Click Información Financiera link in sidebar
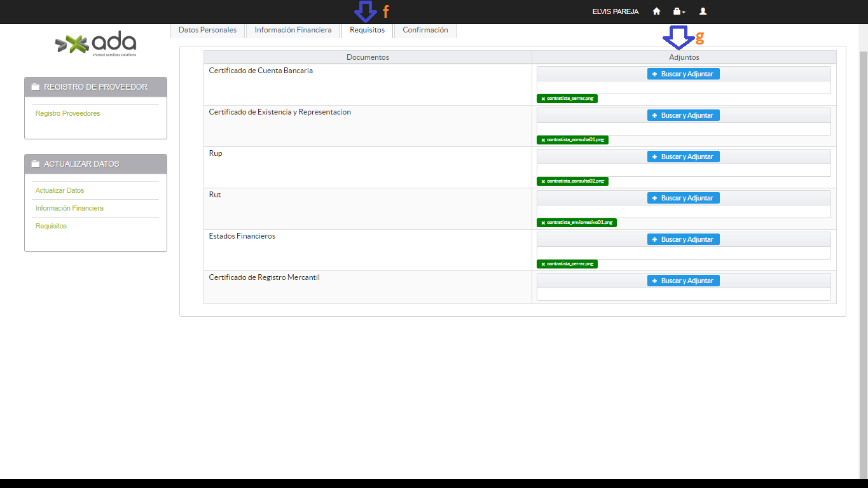The height and width of the screenshot is (488, 868). click(x=69, y=208)
